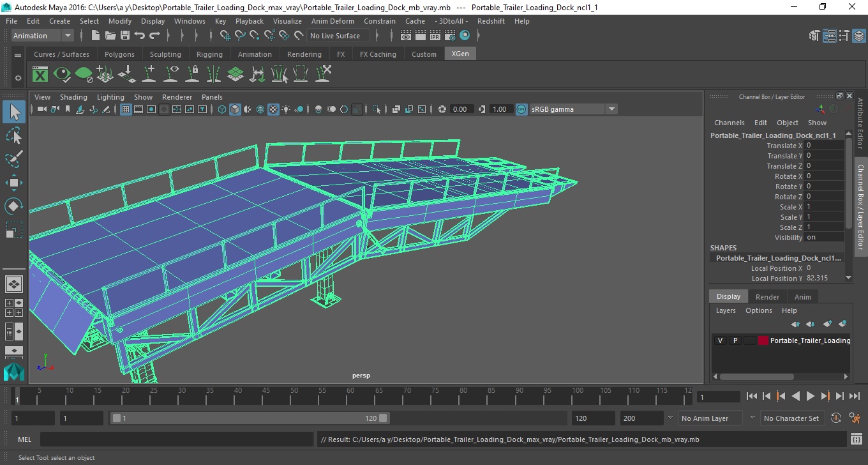The width and height of the screenshot is (868, 465).
Task: Open the vertical Attribute Editor tab
Action: (x=860, y=123)
